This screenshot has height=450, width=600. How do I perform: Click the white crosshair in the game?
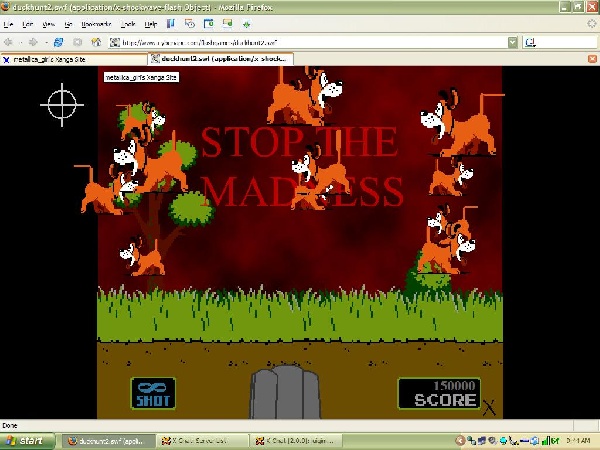62,104
